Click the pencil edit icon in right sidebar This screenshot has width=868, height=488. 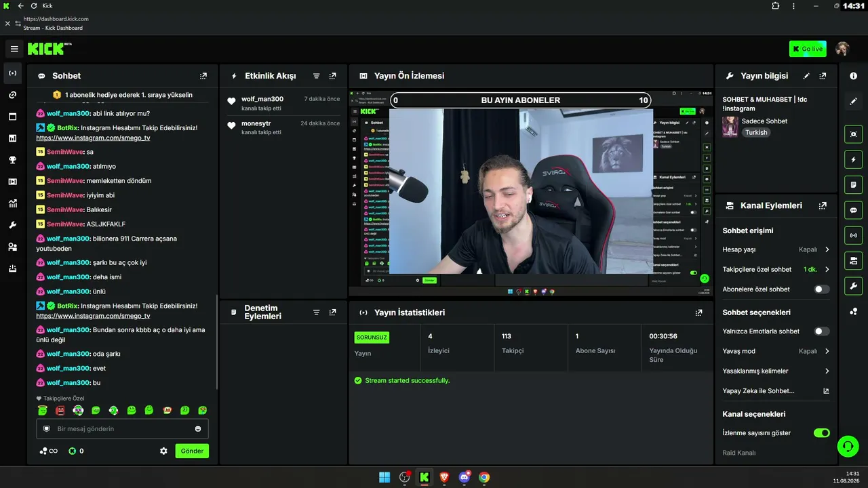[x=853, y=101]
